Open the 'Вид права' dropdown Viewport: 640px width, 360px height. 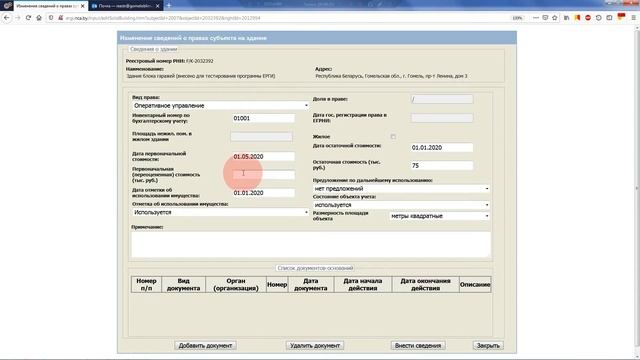(220, 106)
